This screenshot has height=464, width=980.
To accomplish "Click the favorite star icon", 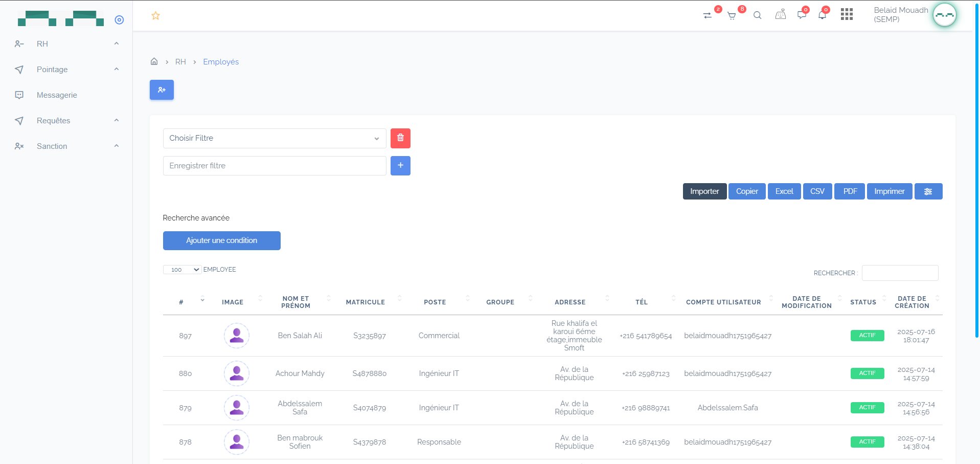I will pos(156,16).
